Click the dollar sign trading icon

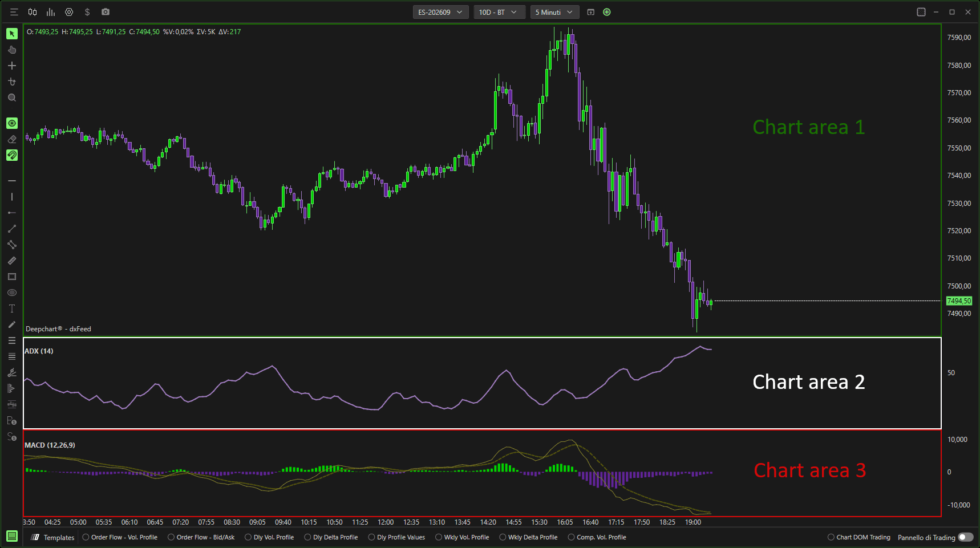tap(87, 12)
